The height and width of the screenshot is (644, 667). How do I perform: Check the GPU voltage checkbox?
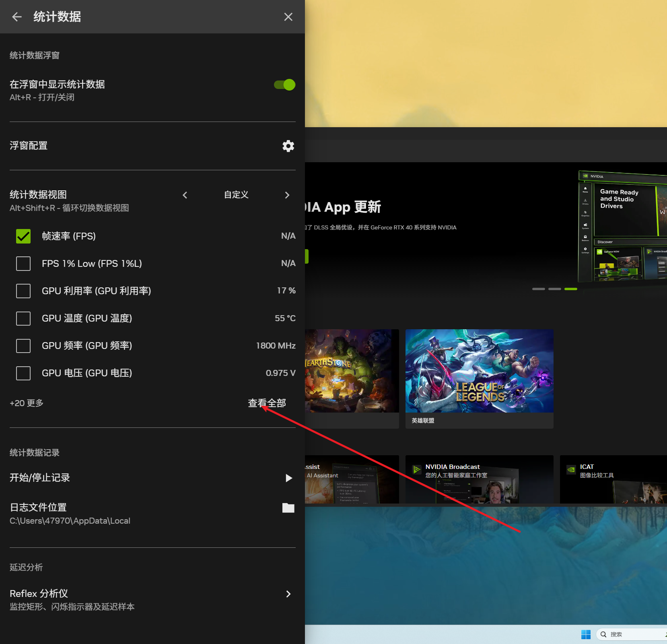(x=23, y=373)
